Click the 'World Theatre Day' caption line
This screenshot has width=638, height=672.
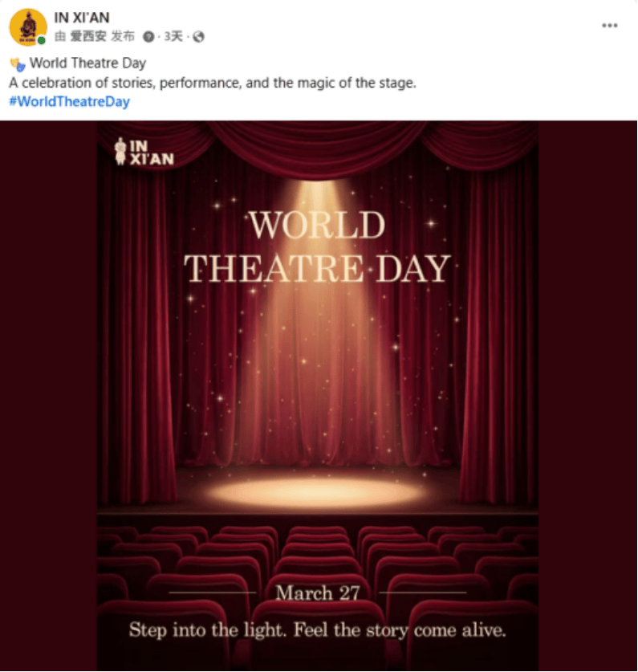coord(87,63)
